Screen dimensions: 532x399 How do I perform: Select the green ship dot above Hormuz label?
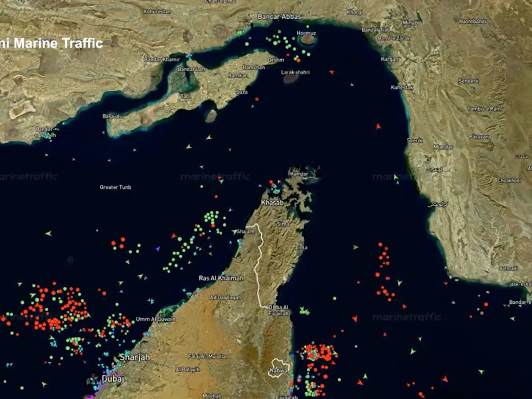pyautogui.click(x=307, y=27)
